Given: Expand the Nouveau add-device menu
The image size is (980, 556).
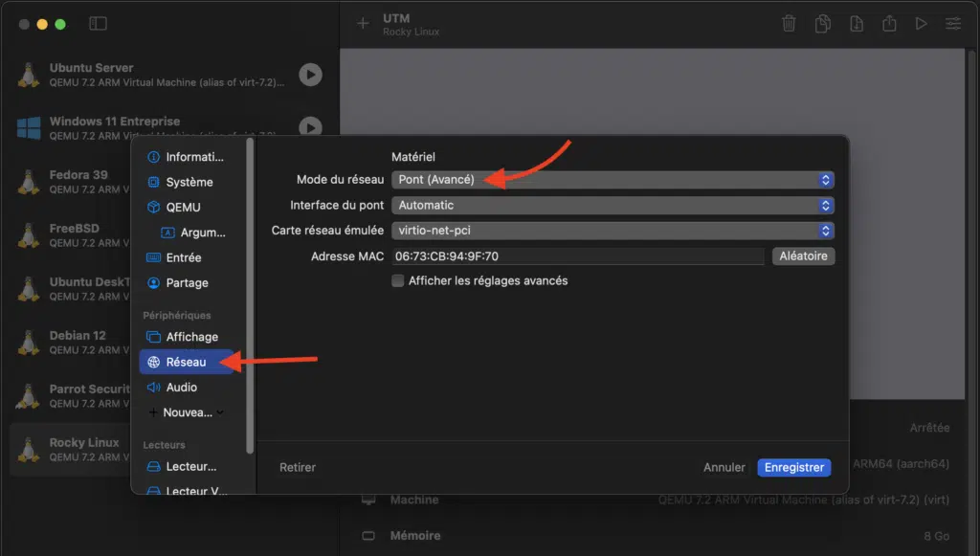Looking at the screenshot, I should coord(187,412).
